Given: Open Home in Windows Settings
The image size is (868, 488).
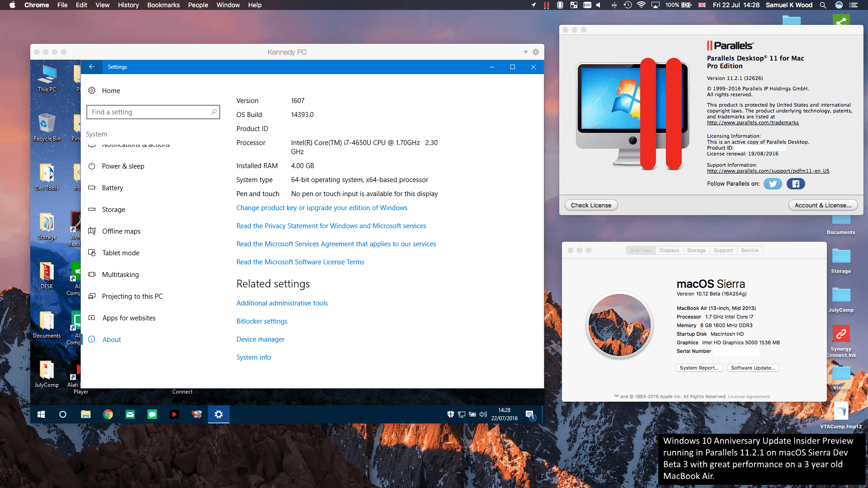Looking at the screenshot, I should pyautogui.click(x=111, y=91).
